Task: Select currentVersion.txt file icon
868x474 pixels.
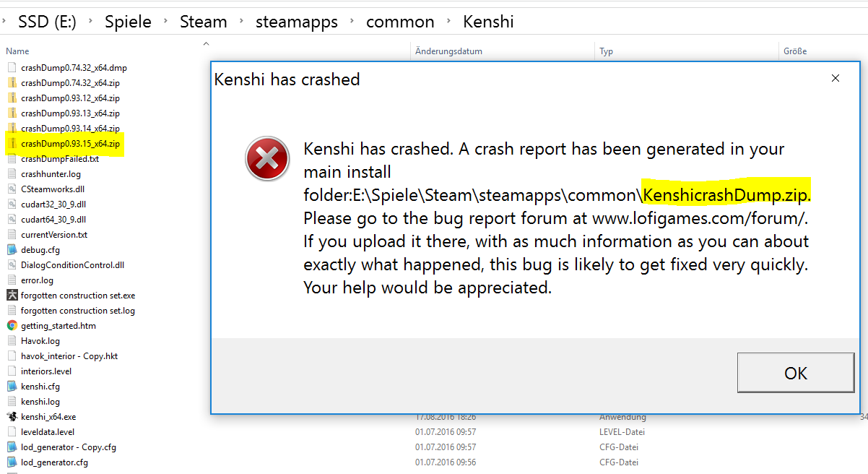Action: point(12,234)
